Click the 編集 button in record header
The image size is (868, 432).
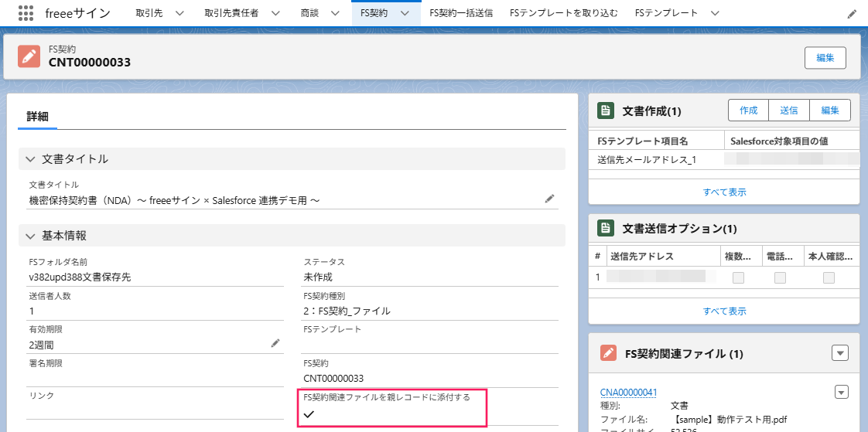point(825,57)
